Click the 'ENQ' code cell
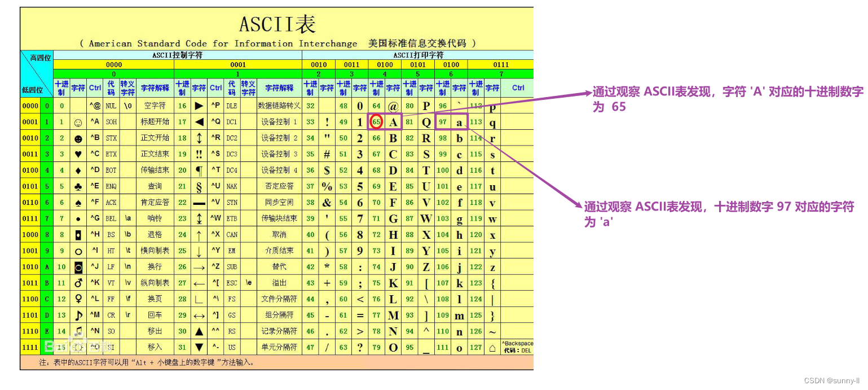This screenshot has width=868, height=390. (x=111, y=186)
